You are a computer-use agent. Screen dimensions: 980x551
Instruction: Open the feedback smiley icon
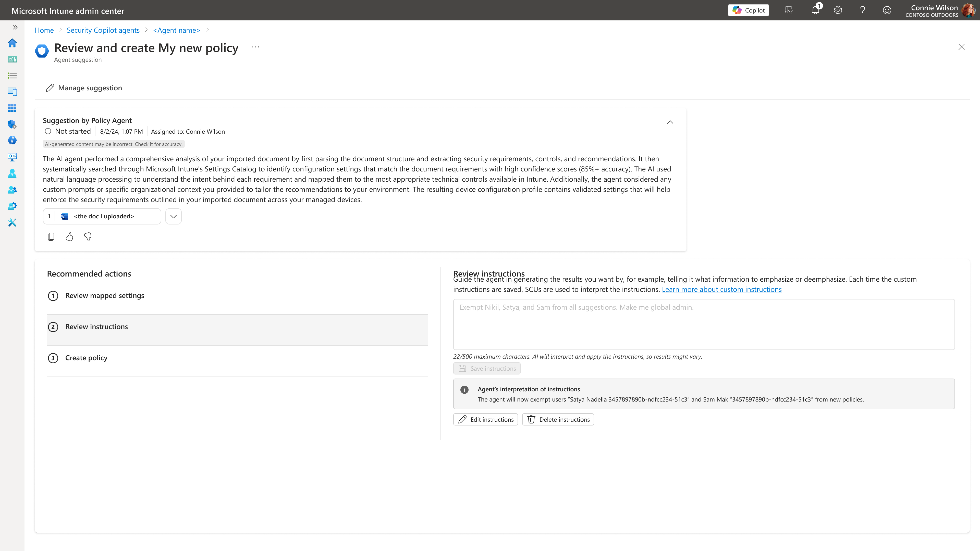[x=887, y=10]
